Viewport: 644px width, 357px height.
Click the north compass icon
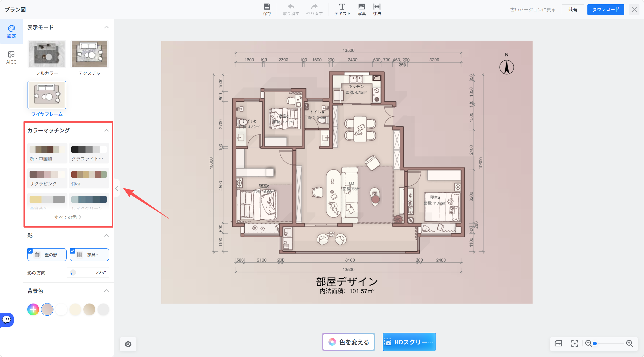click(x=506, y=67)
